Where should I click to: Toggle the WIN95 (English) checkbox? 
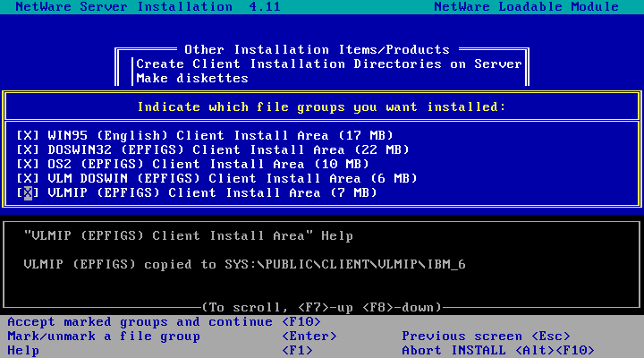[x=28, y=135]
